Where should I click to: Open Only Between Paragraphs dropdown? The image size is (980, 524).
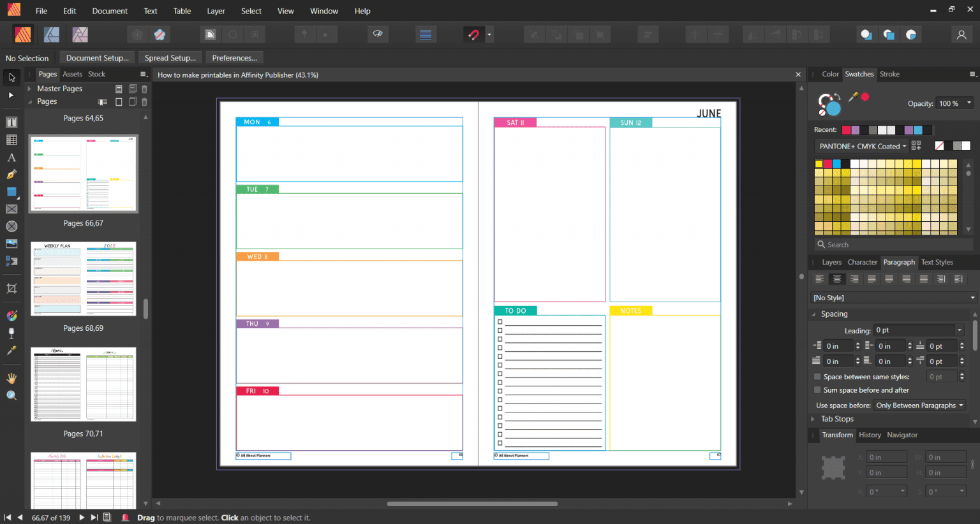pyautogui.click(x=919, y=405)
